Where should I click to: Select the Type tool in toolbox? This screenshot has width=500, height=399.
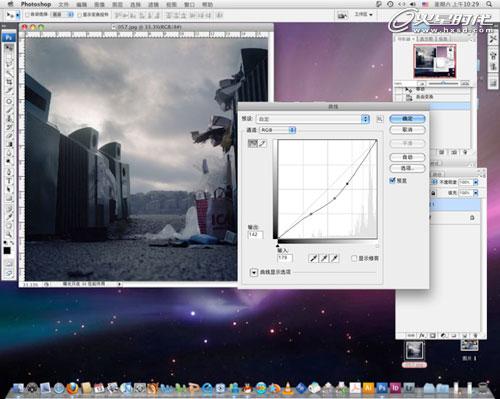coord(9,180)
